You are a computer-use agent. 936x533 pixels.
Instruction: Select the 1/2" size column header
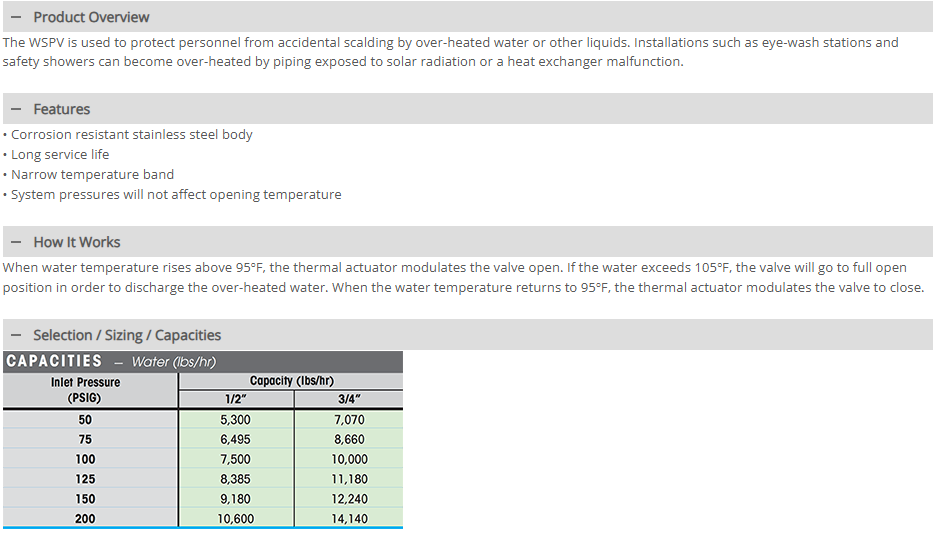coord(235,399)
